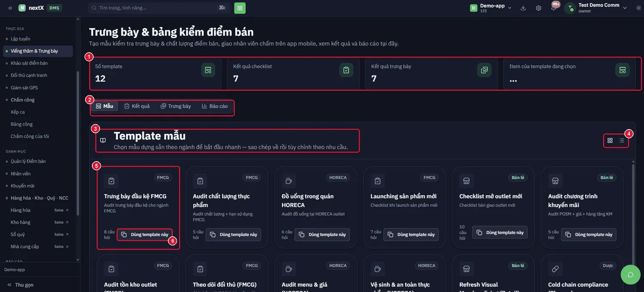Open the green apps grid button
The width and height of the screenshot is (644, 292).
(240, 8)
